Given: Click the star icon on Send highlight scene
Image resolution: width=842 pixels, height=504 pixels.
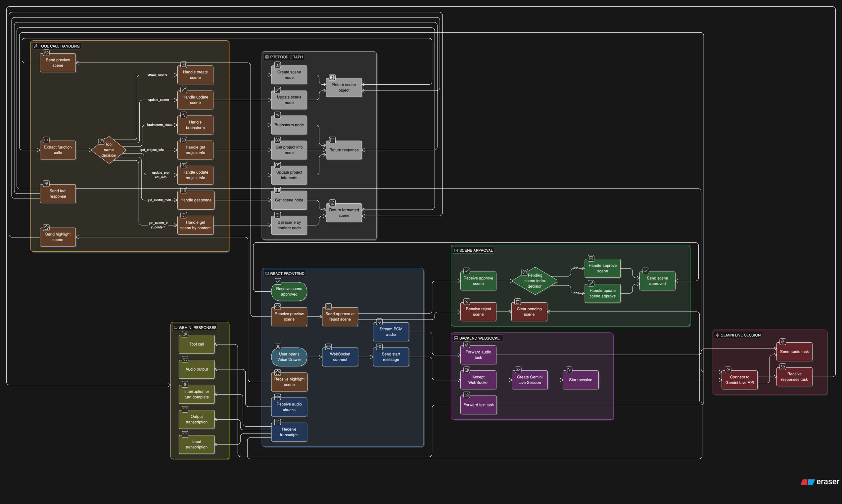Looking at the screenshot, I should coord(46,228).
